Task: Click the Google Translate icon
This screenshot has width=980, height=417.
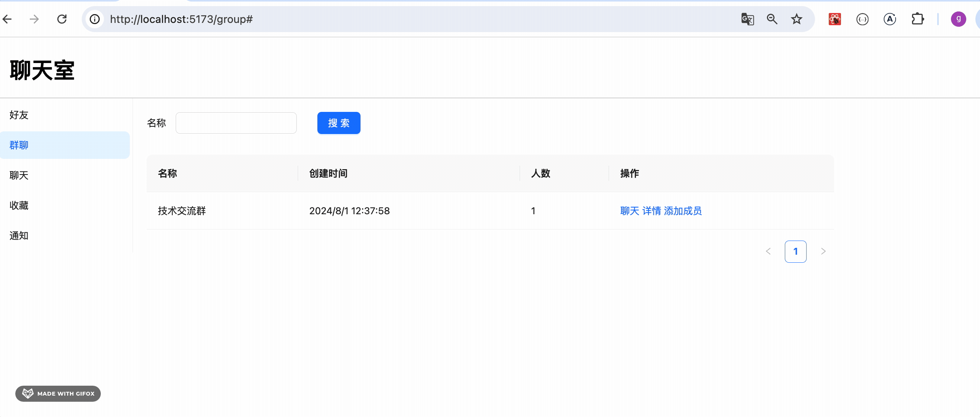Action: pyautogui.click(x=747, y=19)
